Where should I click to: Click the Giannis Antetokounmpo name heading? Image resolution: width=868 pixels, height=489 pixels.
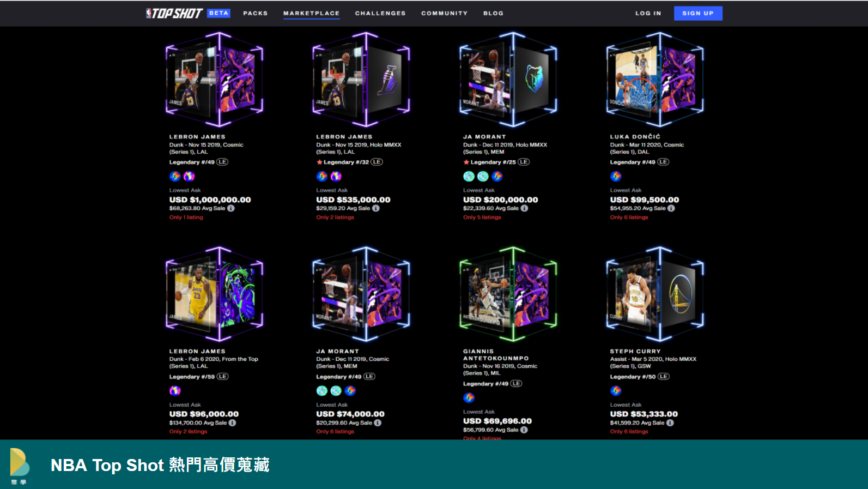pyautogui.click(x=496, y=355)
